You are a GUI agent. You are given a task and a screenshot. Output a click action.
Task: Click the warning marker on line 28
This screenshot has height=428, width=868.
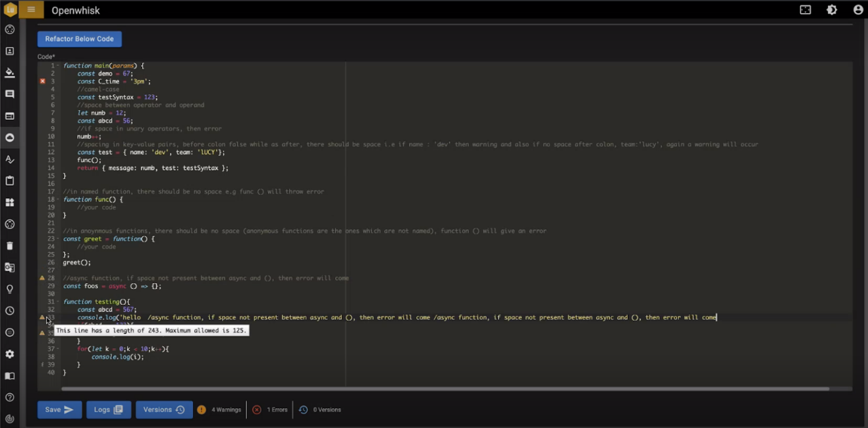[x=43, y=278]
